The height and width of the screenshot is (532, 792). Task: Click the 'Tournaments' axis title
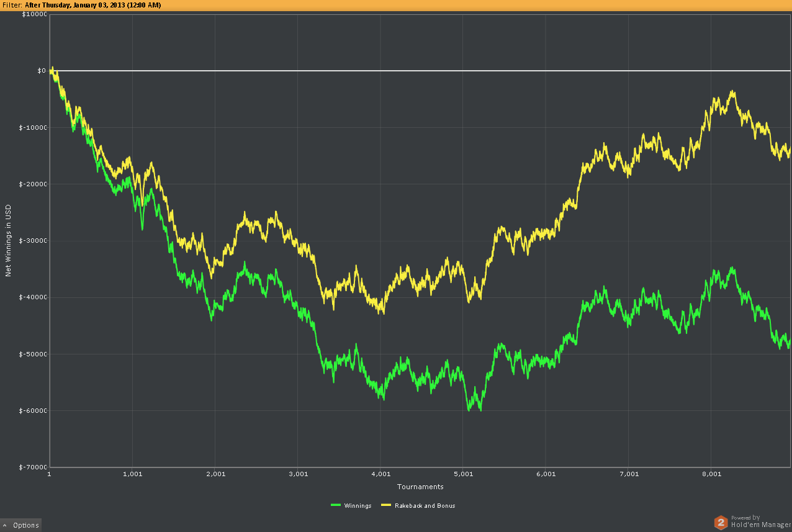pos(420,487)
